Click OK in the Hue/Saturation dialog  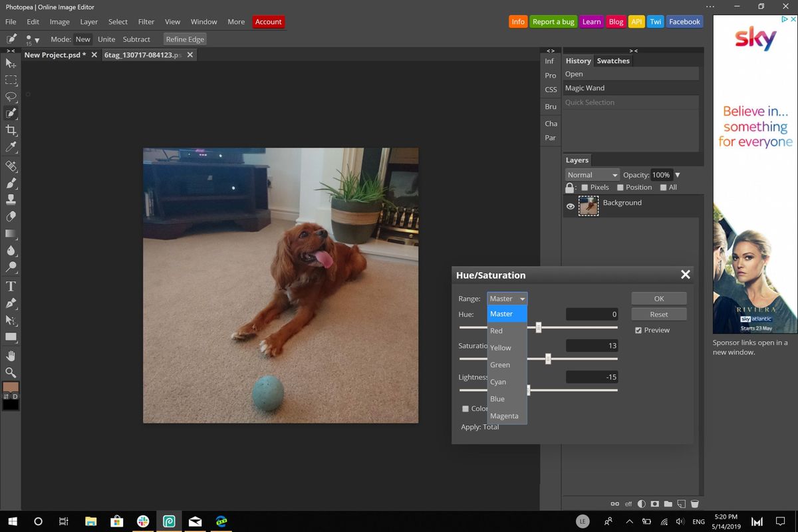pos(658,298)
